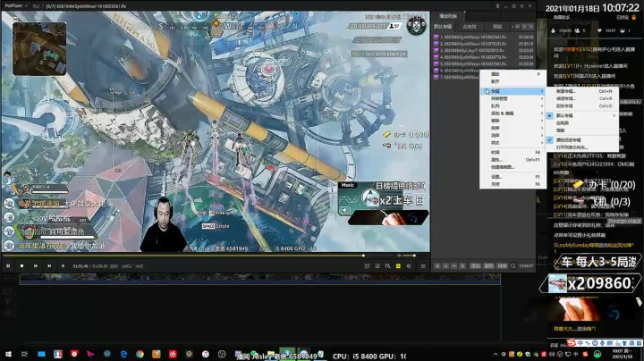Stop the video with the stop button

pyautogui.click(x=21, y=266)
